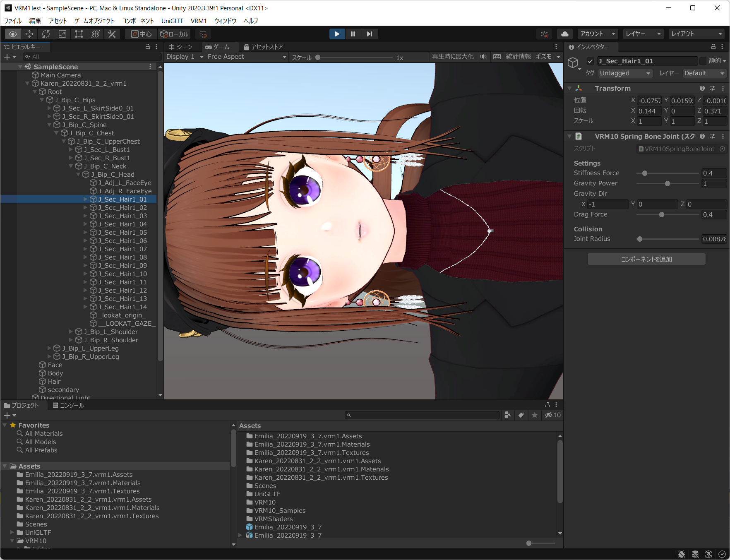The width and height of the screenshot is (730, 560).
Task: Open the VRM1 menu
Action: [199, 21]
